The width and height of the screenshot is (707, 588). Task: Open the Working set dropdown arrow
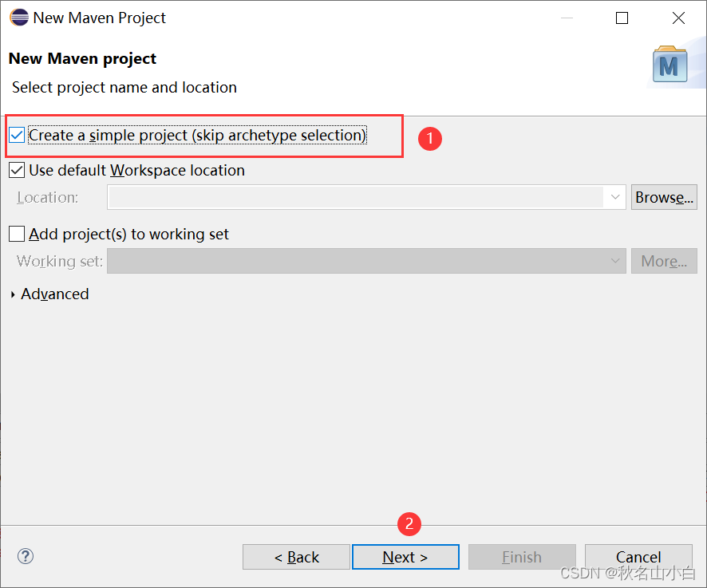614,261
